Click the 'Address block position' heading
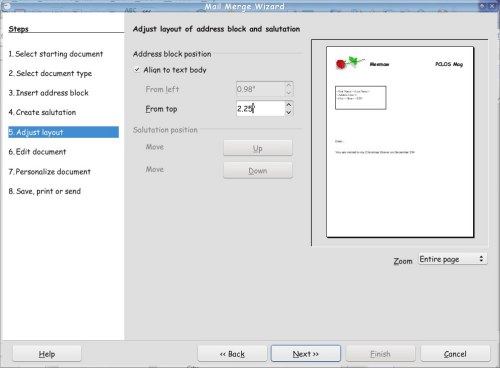The width and height of the screenshot is (500, 368). [x=172, y=54]
